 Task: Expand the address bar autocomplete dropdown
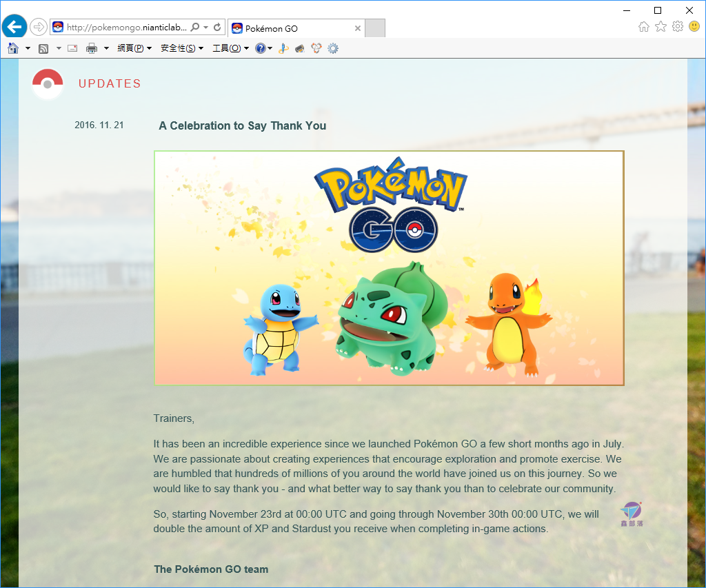click(205, 27)
